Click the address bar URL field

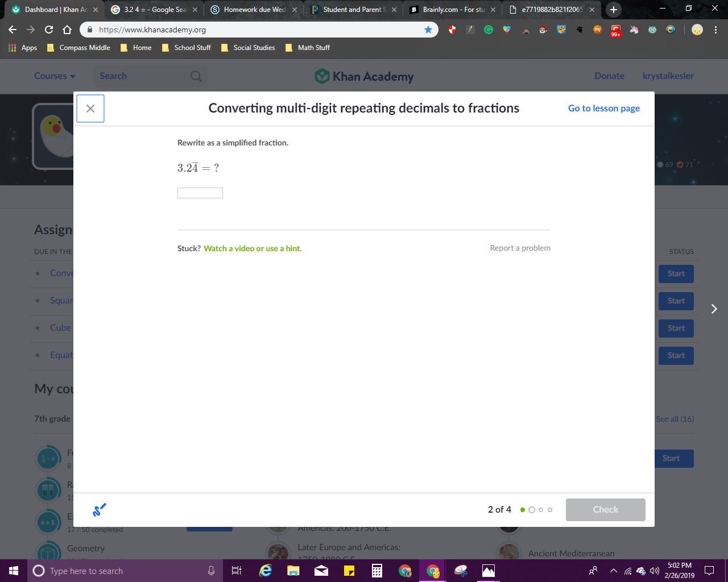click(259, 30)
